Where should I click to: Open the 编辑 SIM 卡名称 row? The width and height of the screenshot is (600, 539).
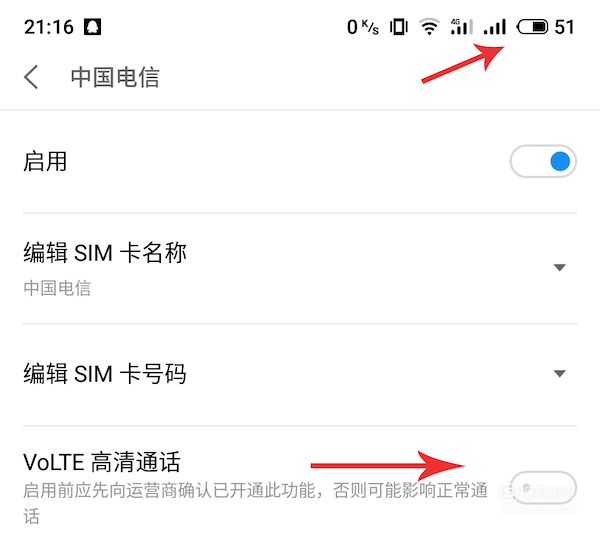pos(300,268)
